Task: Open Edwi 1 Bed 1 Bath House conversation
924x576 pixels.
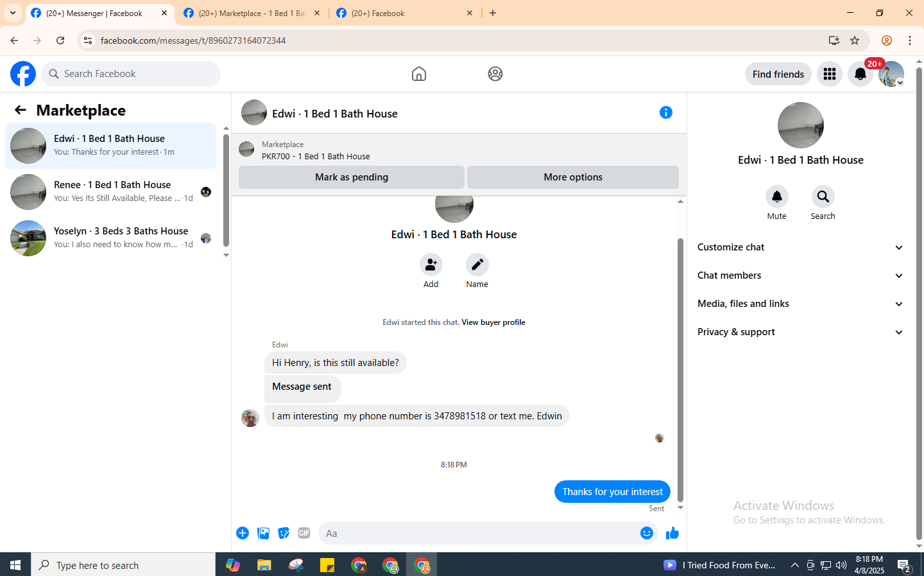Action: [111, 146]
